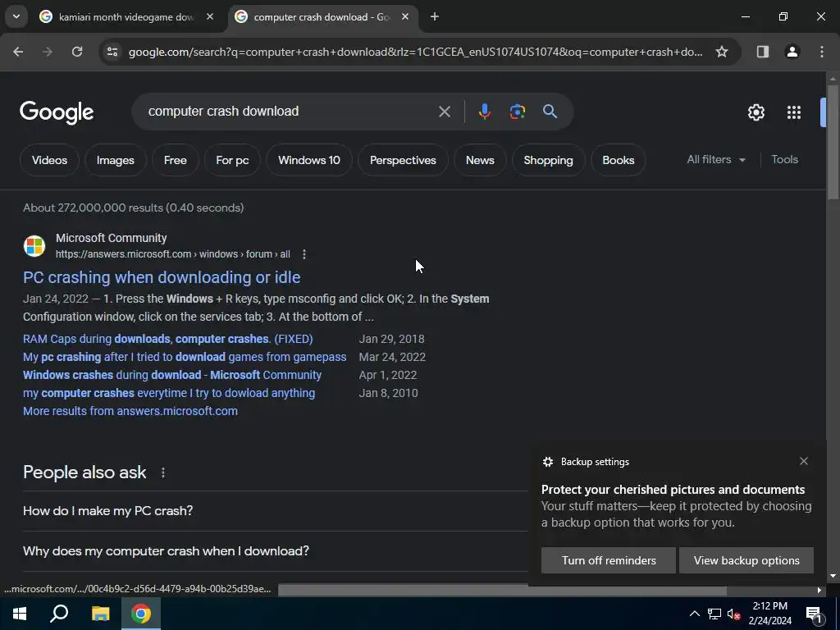Dismiss the Backup settings notification
Screen dimensions: 840x630
coord(804,461)
